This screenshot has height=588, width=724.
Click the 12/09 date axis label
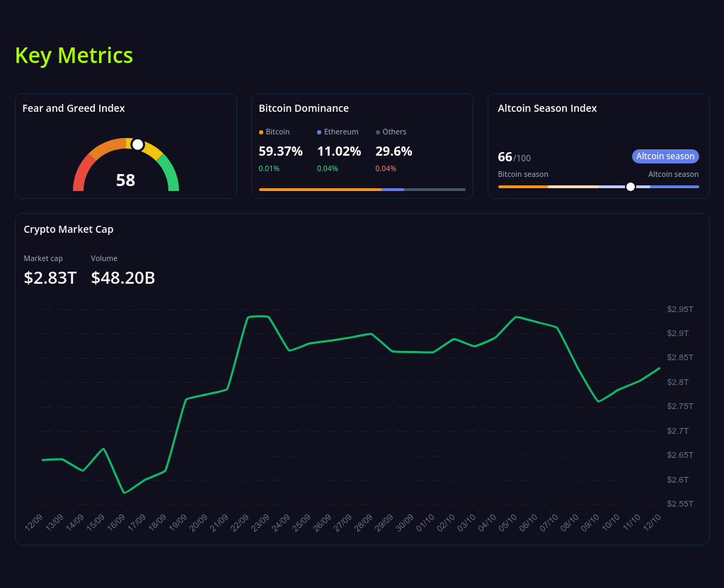tap(34, 522)
